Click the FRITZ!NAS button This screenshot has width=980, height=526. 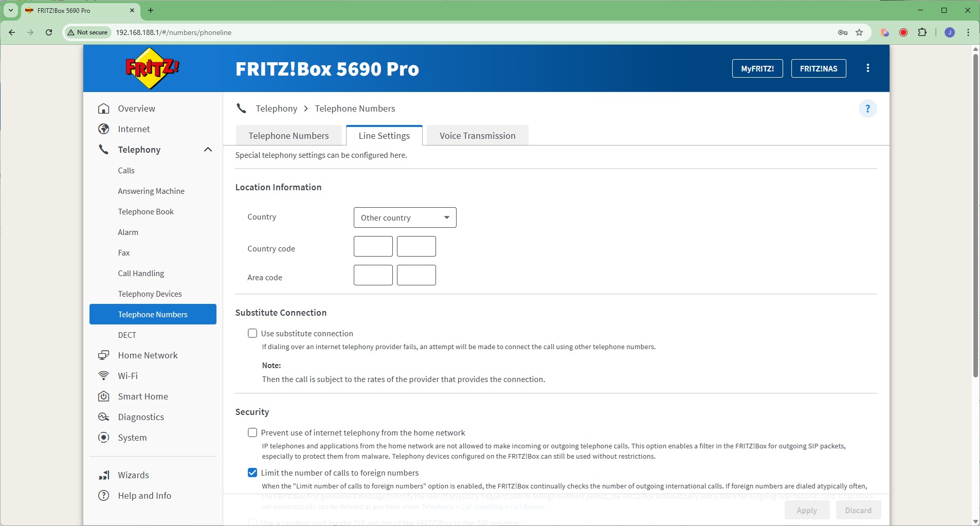point(819,68)
